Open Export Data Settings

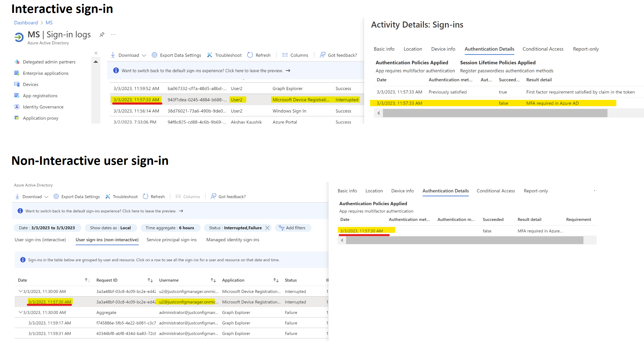155,55
